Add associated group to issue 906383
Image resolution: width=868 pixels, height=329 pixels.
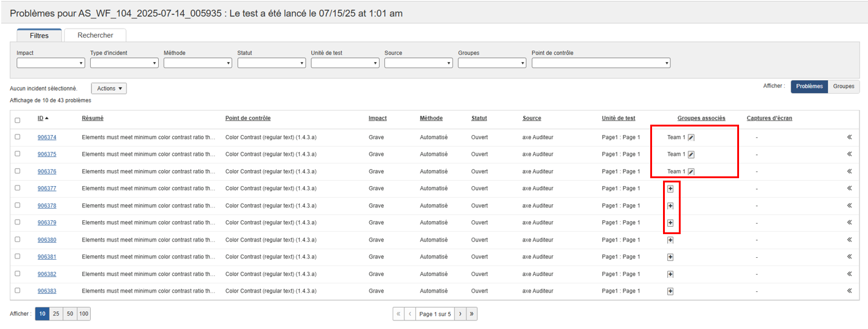pos(670,291)
